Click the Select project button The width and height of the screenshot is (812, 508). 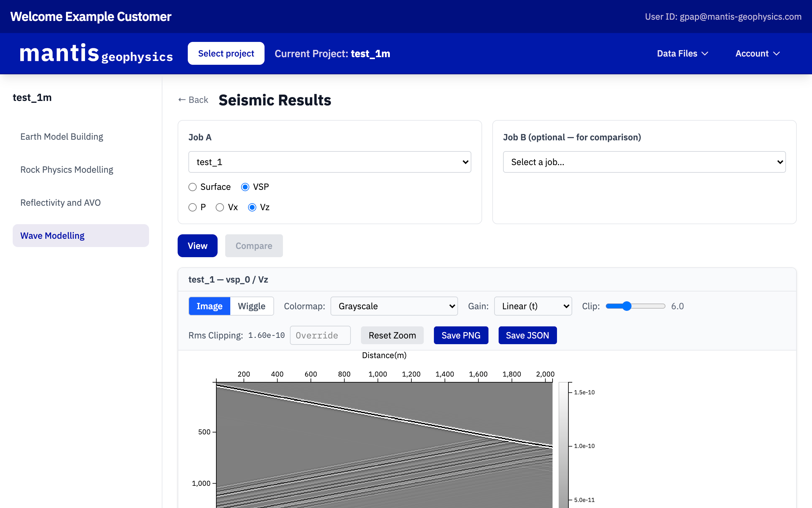(226, 53)
